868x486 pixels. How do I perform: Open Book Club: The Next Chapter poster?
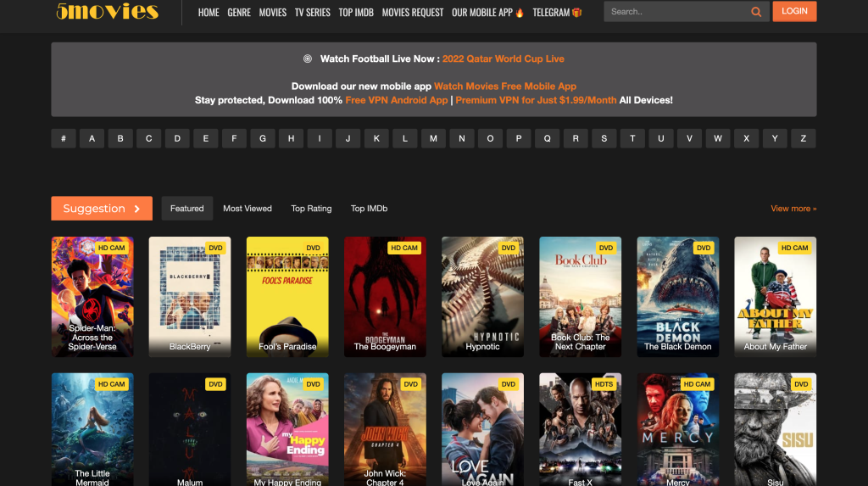[580, 297]
